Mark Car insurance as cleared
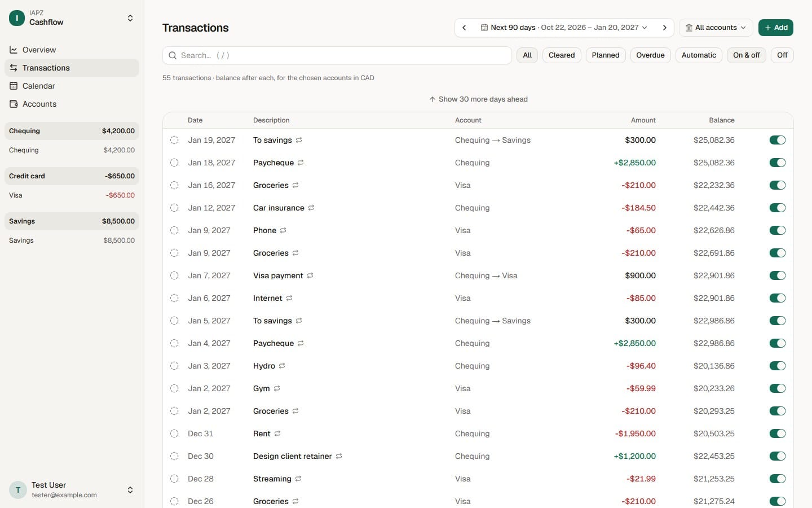 tap(174, 208)
